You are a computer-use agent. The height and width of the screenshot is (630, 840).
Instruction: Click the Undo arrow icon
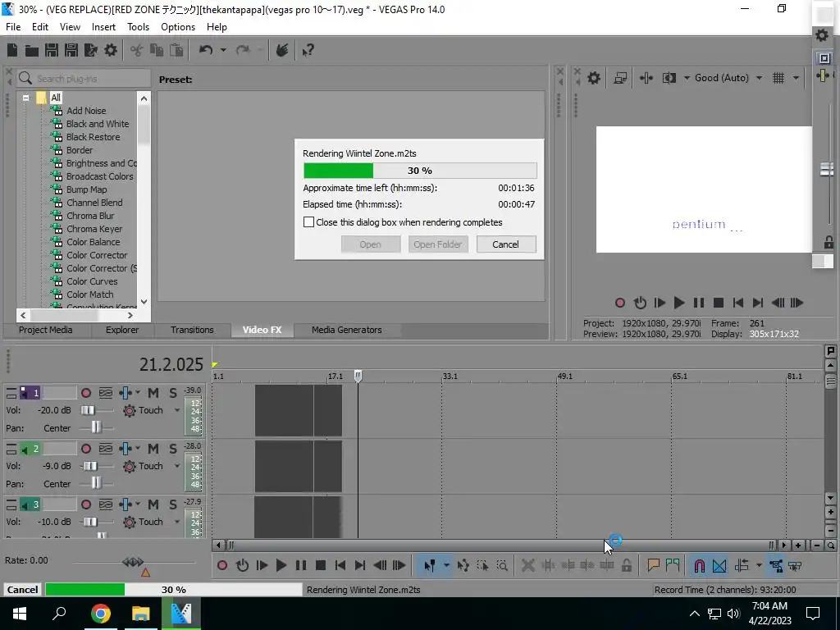click(206, 50)
